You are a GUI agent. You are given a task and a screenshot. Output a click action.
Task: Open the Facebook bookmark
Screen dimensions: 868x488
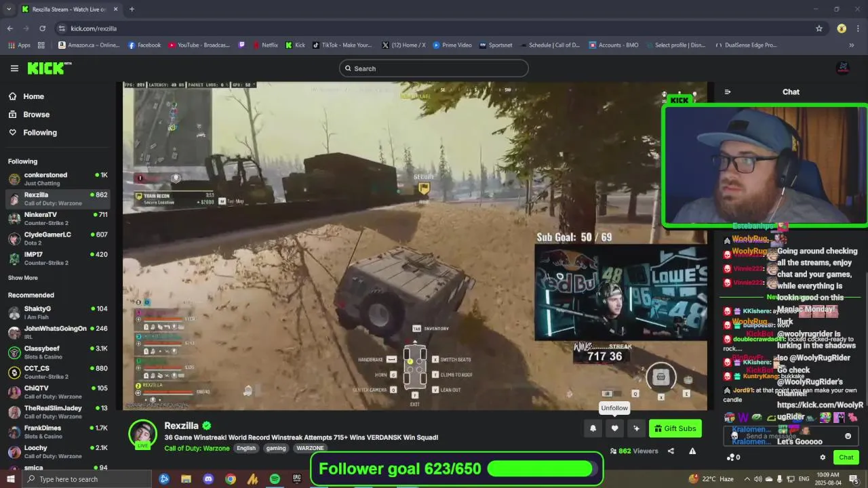point(144,45)
